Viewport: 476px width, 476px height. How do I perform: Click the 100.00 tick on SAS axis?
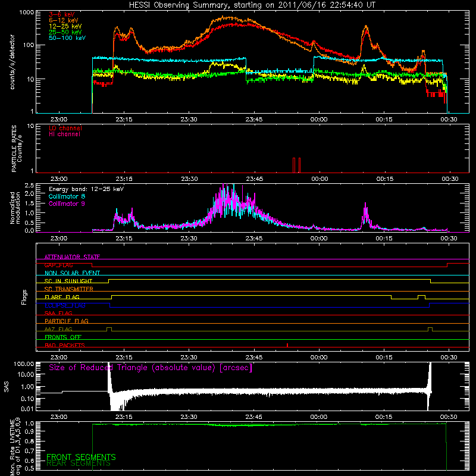[24, 364]
